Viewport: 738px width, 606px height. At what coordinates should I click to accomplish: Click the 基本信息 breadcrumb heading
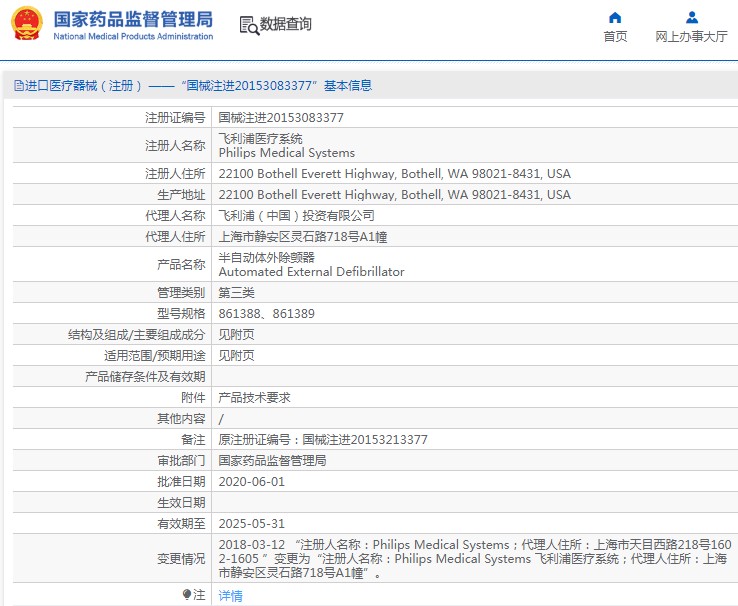[x=348, y=85]
